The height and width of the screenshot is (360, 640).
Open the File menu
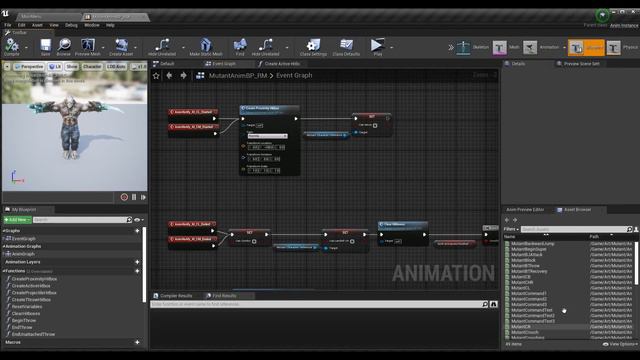coord(8,25)
